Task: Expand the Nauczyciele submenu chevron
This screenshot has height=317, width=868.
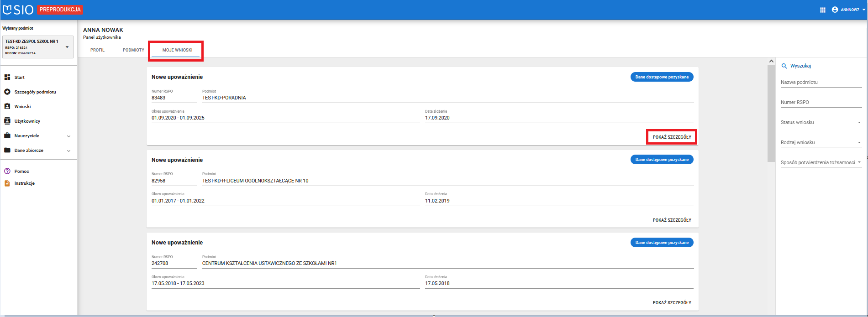Action: pos(69,136)
